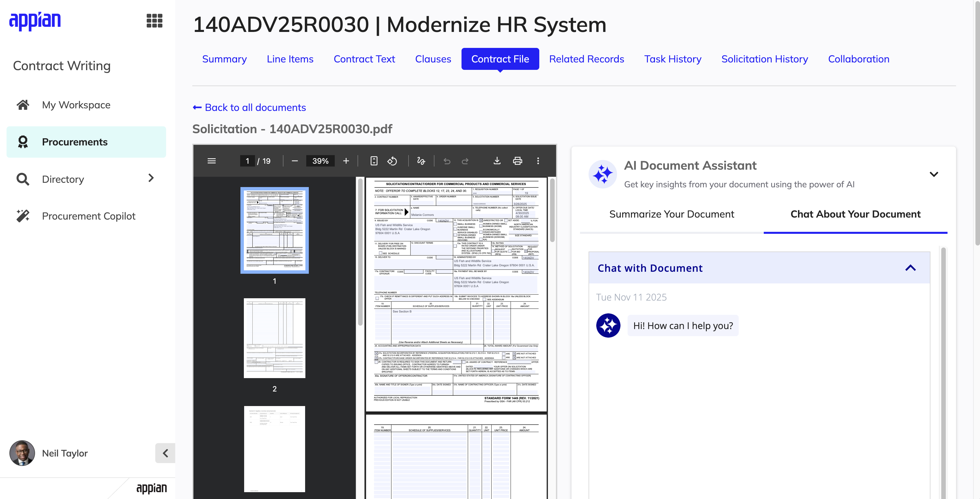Click the PDF redo arrow

465,161
